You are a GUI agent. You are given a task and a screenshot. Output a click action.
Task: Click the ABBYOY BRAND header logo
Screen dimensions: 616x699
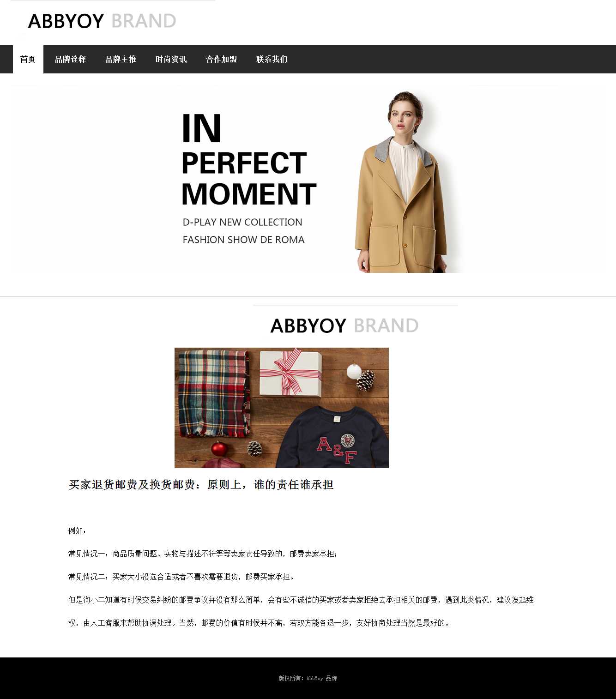(x=102, y=21)
